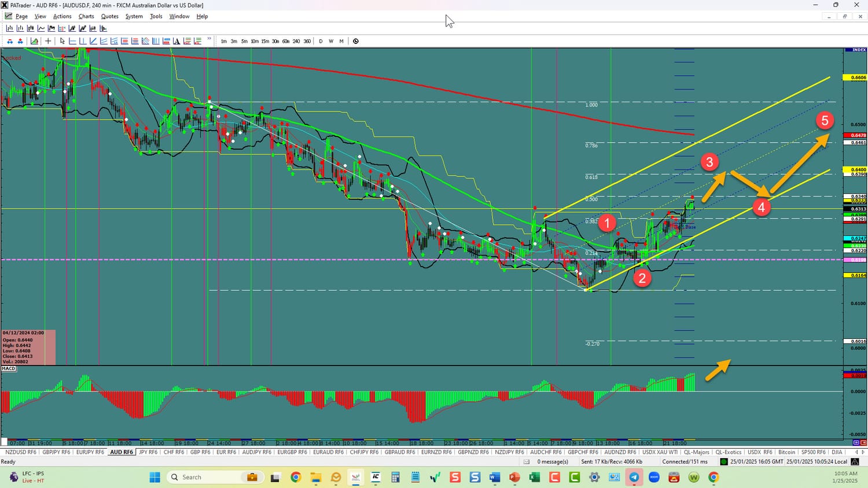Image resolution: width=868 pixels, height=488 pixels.
Task: Switch to the EURJPY RF6 tab
Action: [90, 452]
